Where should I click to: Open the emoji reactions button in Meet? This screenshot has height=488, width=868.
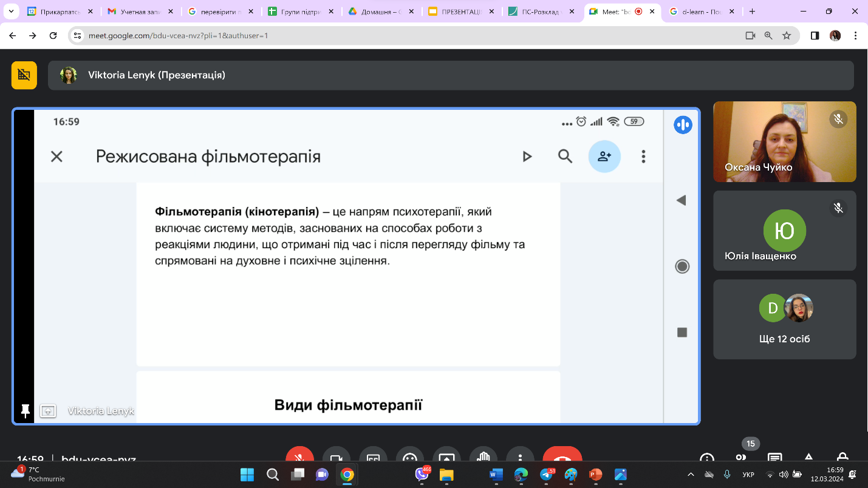point(409,456)
